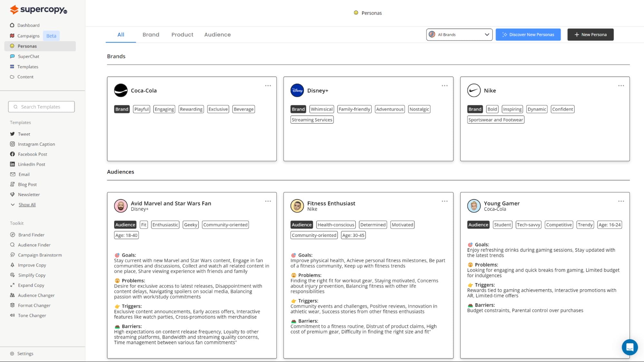Open Young Gamer card three-dot menu
This screenshot has width=644, height=362.
click(621, 201)
